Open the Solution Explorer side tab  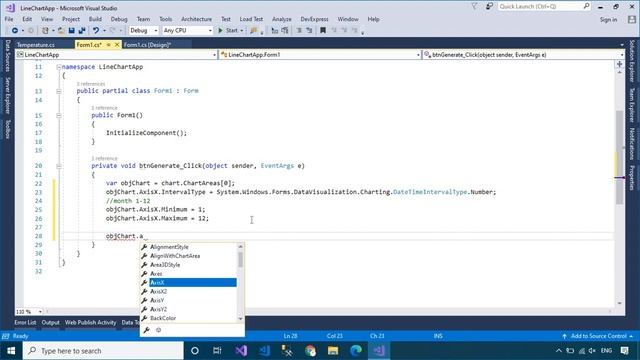pyautogui.click(x=631, y=61)
